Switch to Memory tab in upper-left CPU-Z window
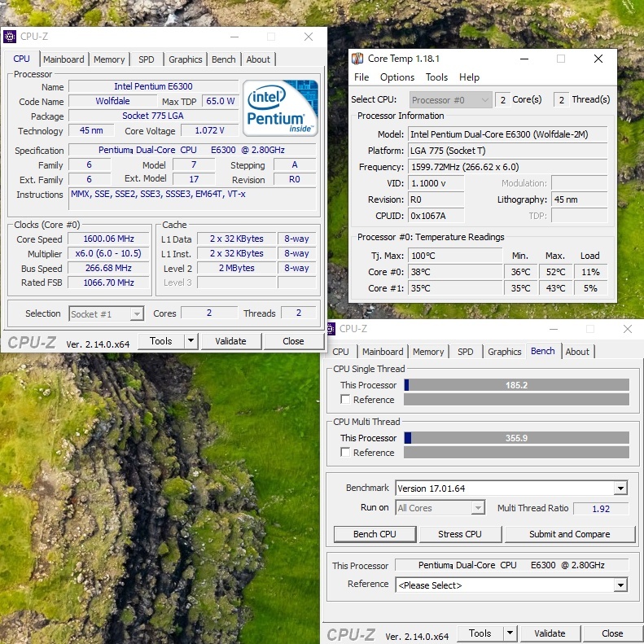The width and height of the screenshot is (644, 644). pyautogui.click(x=109, y=59)
